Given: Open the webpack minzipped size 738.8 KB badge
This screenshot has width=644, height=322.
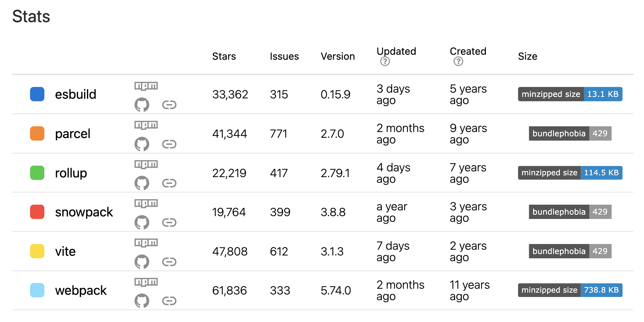Looking at the screenshot, I should (570, 290).
